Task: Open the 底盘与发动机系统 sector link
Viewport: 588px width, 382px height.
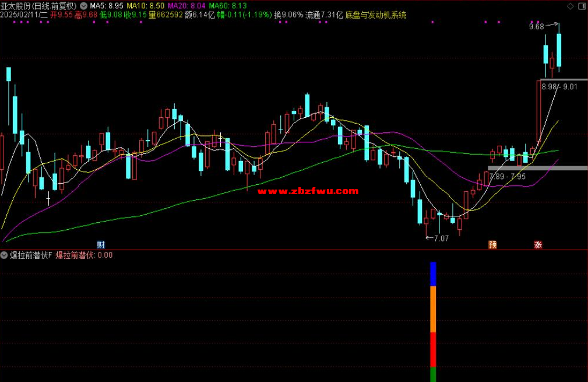Action: (x=375, y=15)
